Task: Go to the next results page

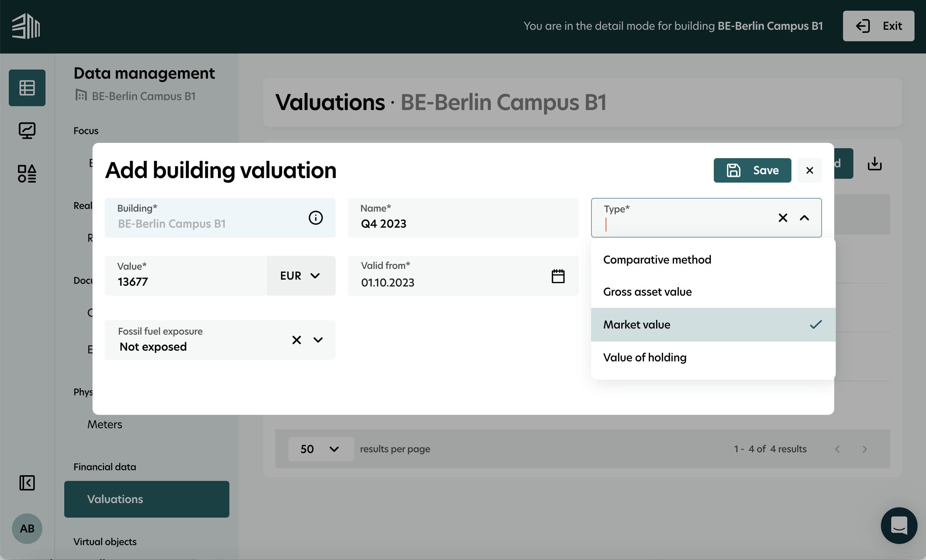Action: coord(865,449)
